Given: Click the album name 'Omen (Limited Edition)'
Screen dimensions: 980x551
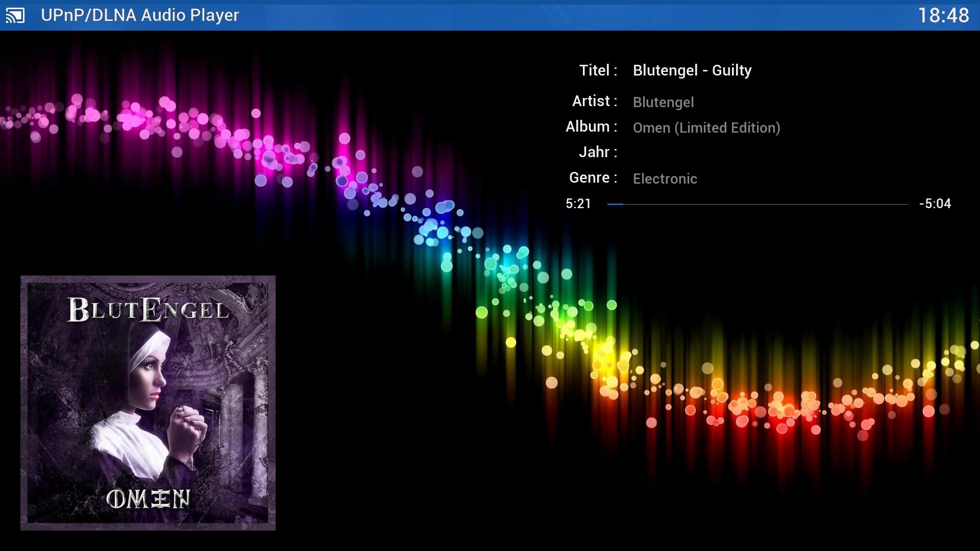Looking at the screenshot, I should [706, 128].
